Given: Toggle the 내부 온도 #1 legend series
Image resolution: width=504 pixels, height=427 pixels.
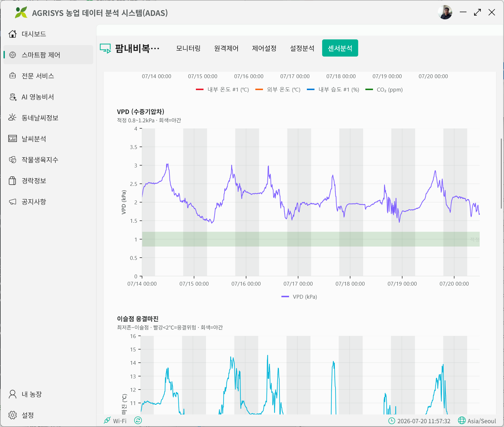Looking at the screenshot, I should (222, 90).
